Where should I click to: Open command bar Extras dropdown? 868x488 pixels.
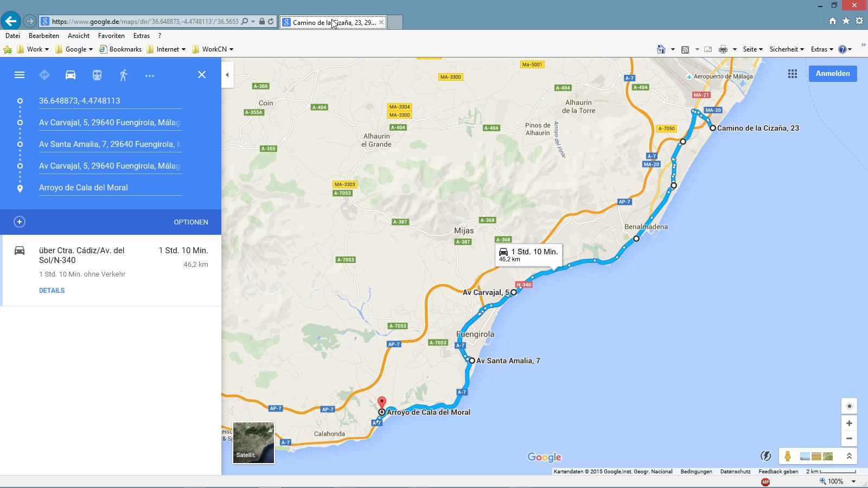pos(822,49)
